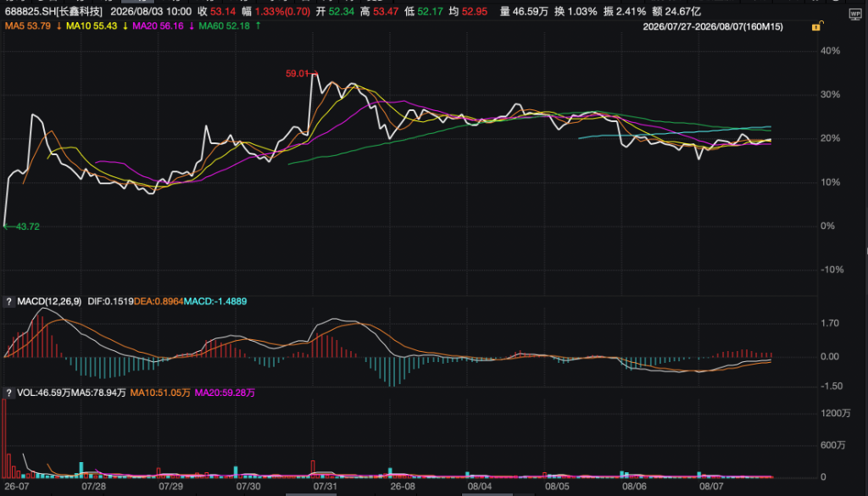The width and height of the screenshot is (868, 496).
Task: Click the change value 1.33%(0.70)
Action: click(x=283, y=12)
